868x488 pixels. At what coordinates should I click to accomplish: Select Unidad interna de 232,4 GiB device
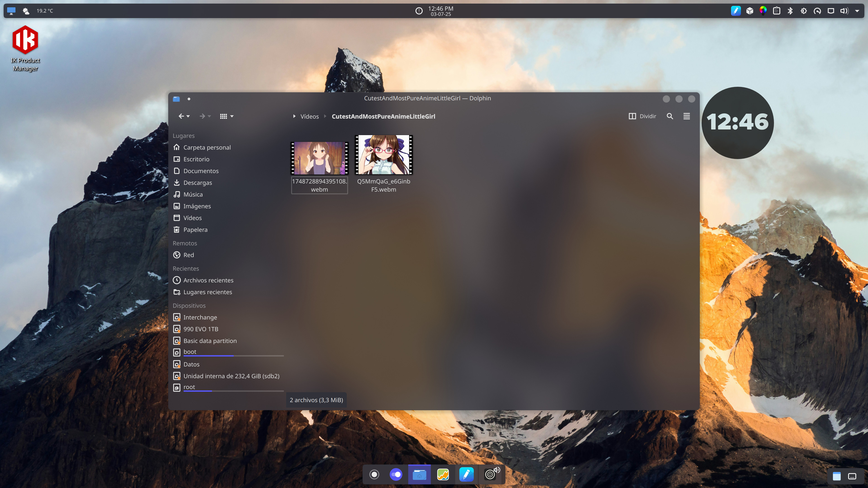[228, 376]
